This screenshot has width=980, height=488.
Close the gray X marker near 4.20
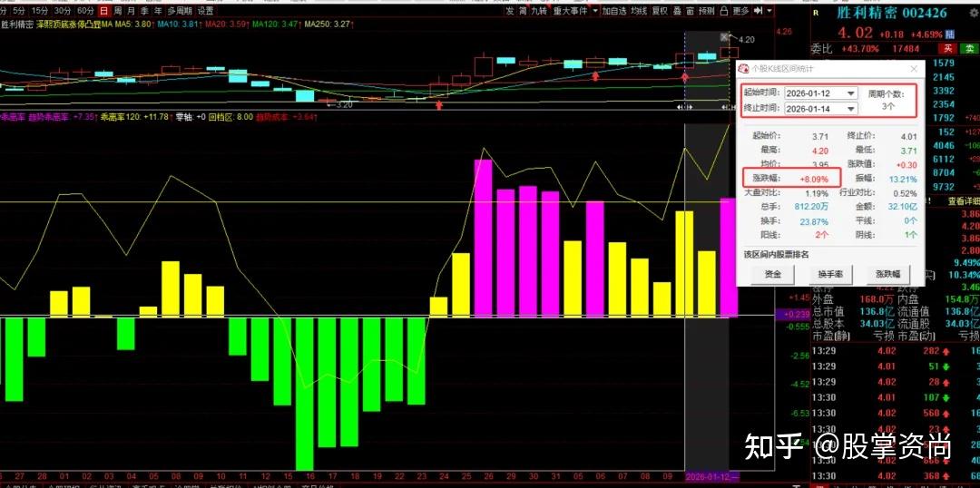[724, 37]
